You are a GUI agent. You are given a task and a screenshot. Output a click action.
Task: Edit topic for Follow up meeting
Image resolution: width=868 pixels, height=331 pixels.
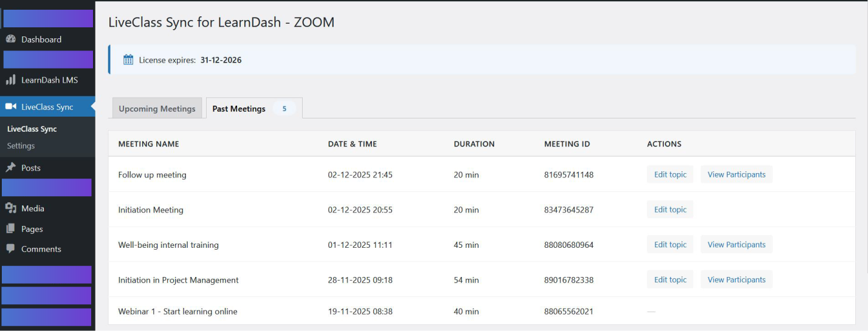tap(670, 174)
